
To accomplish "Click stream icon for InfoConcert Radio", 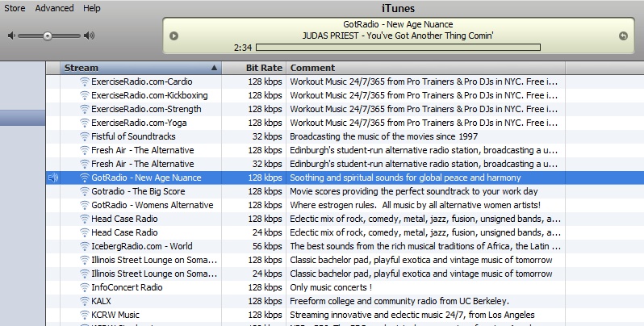I will (x=84, y=287).
